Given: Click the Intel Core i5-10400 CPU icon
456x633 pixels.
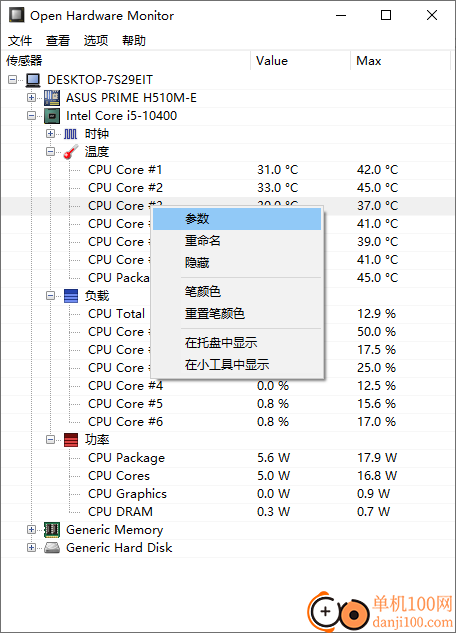Looking at the screenshot, I should [x=52, y=116].
